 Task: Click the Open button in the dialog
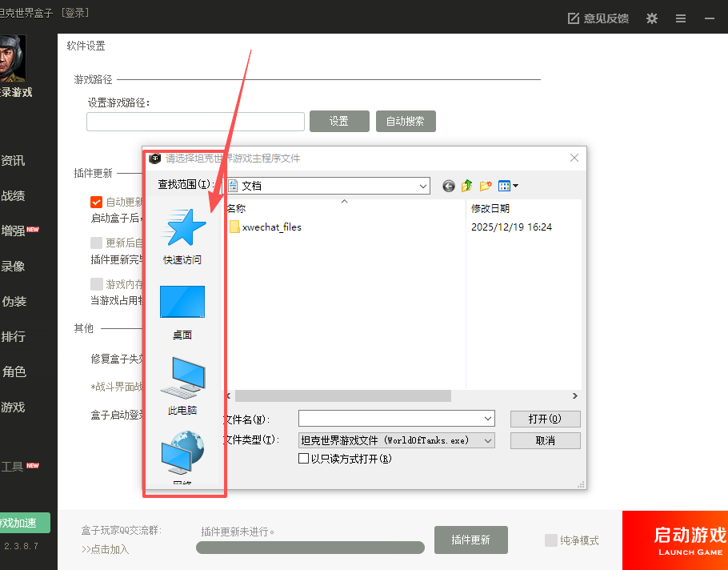(545, 419)
